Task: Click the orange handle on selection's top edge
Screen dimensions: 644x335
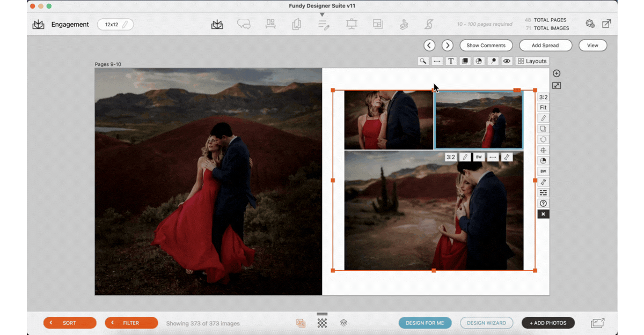Action: tap(434, 91)
